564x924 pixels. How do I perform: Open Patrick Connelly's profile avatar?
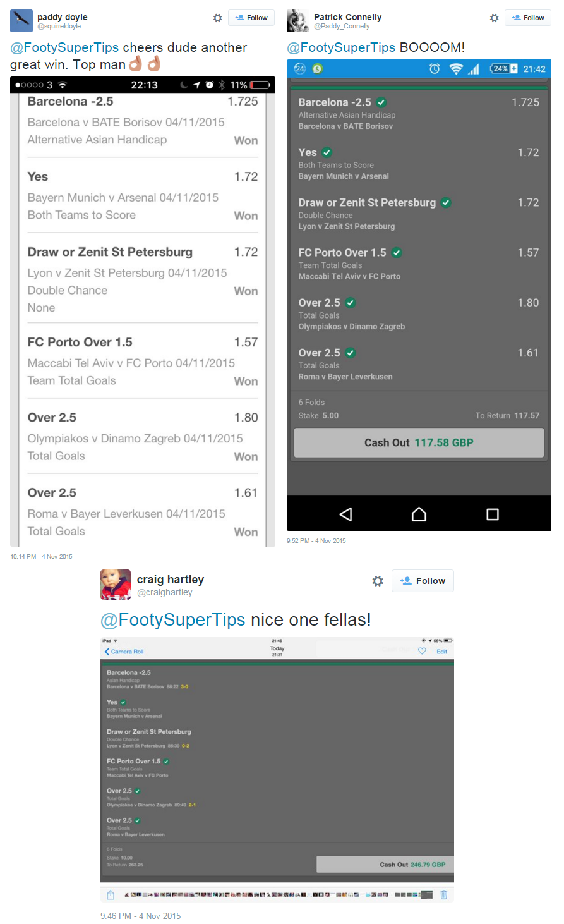click(x=298, y=21)
